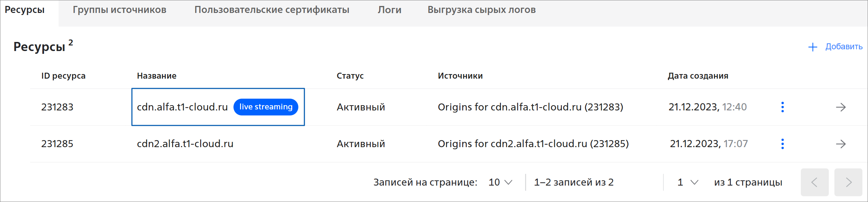Switch to the Логи tab
868x202 pixels.
click(389, 10)
